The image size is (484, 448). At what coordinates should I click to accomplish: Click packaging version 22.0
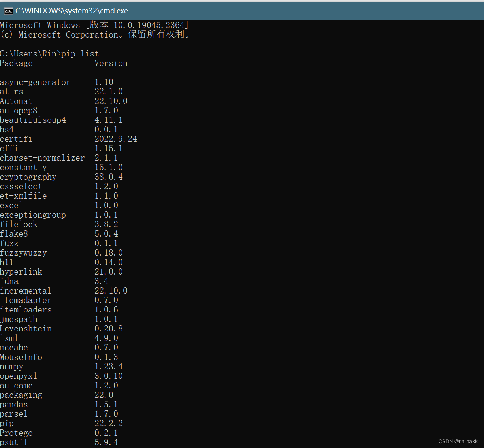click(104, 395)
